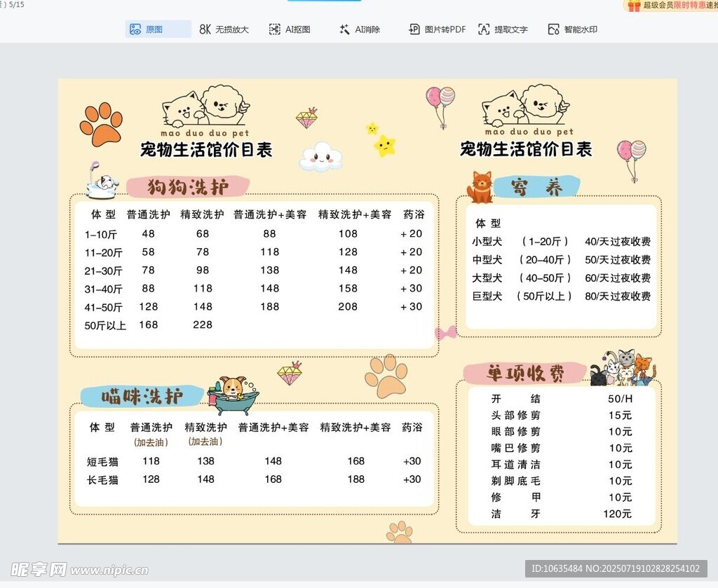The height and width of the screenshot is (588, 718).
Task: Click the orange paw print in the top-left of the image
Action: (101, 124)
